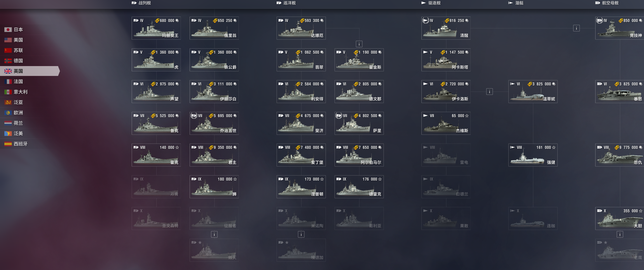Click the 航空母舰 carrier class icon
Screen dimensions: 644x270
597,3
